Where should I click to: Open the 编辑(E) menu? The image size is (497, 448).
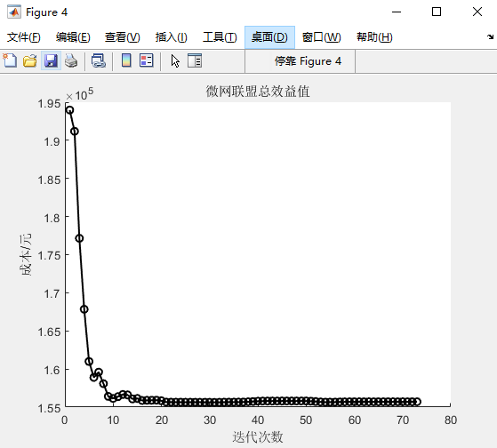point(73,37)
